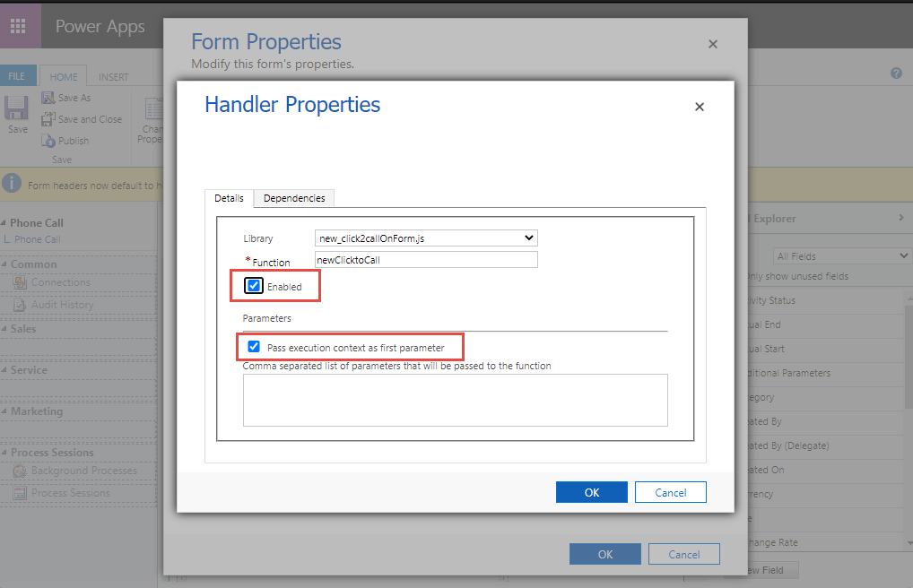Screen dimensions: 913x588
Task: Toggle Pass execution context as first parameter
Action: 254,347
